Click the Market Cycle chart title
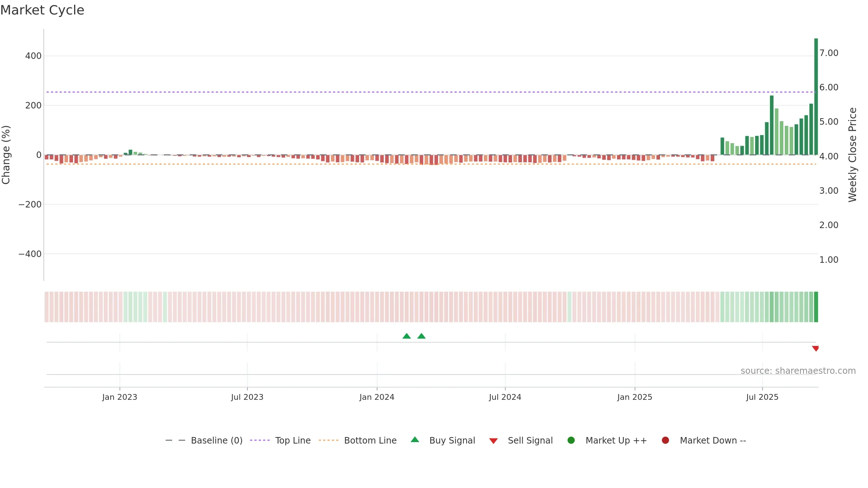This screenshot has width=868, height=488. click(42, 10)
